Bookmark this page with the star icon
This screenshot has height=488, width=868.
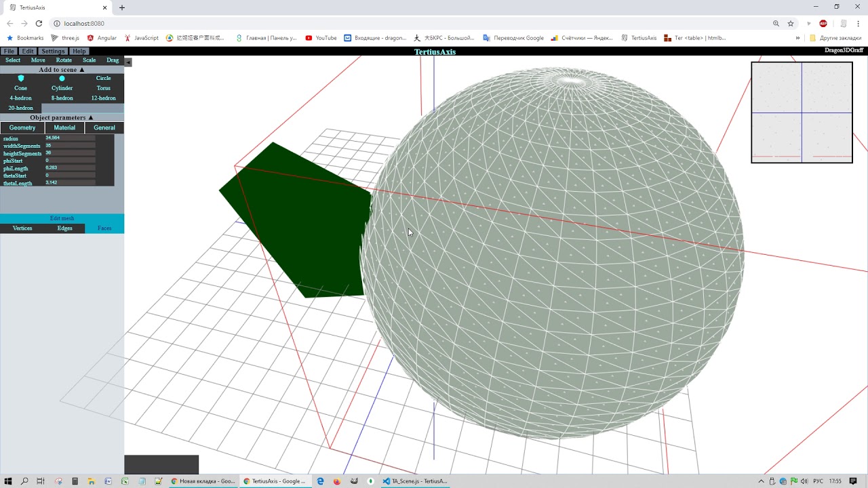click(791, 23)
